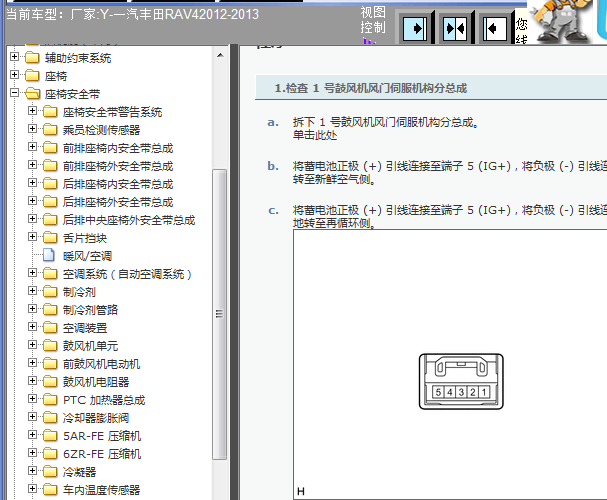This screenshot has width=607, height=500.
Task: Select PTC 加热器总成 tree item
Action: (x=104, y=400)
